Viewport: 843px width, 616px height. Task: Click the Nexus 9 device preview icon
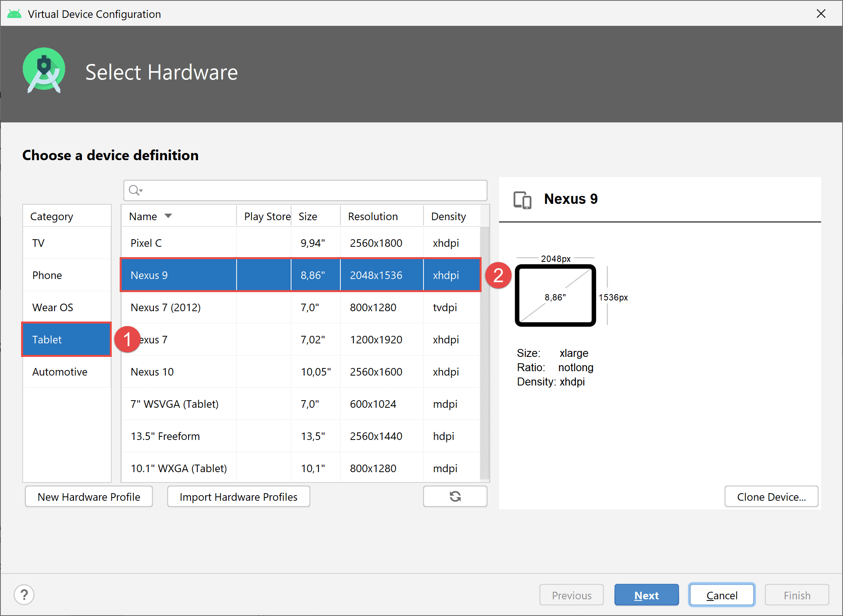click(522, 200)
